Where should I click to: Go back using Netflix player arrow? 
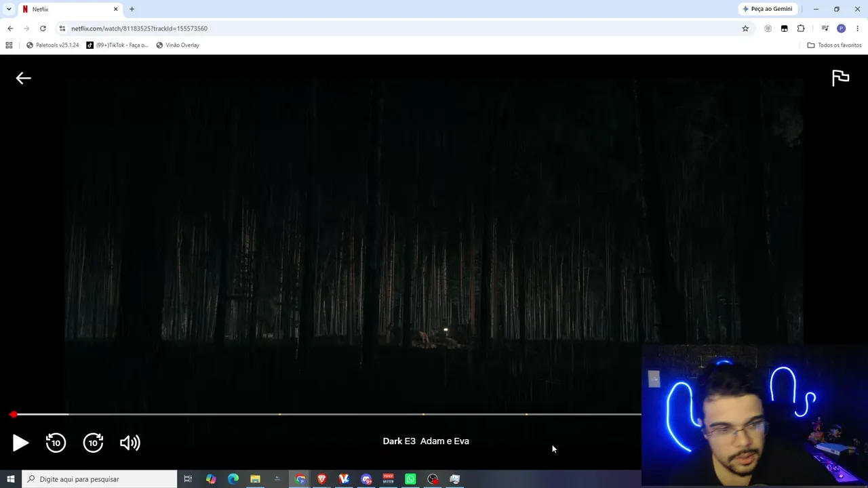coord(24,78)
